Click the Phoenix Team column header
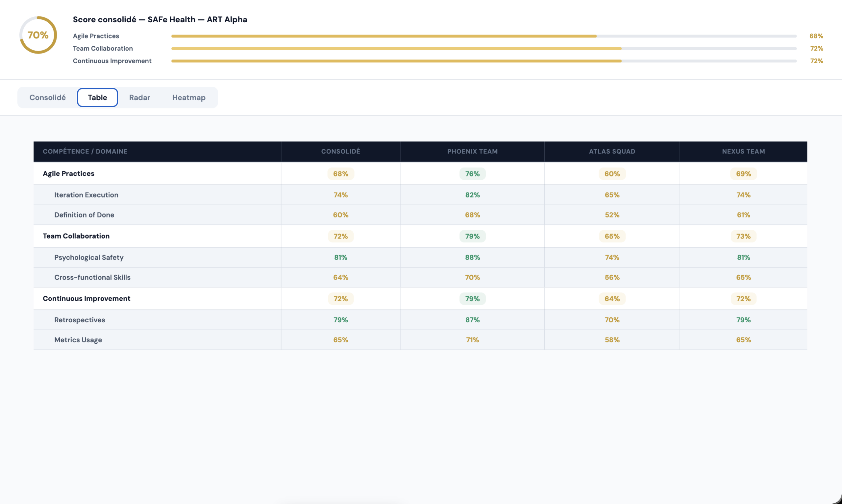 click(472, 151)
